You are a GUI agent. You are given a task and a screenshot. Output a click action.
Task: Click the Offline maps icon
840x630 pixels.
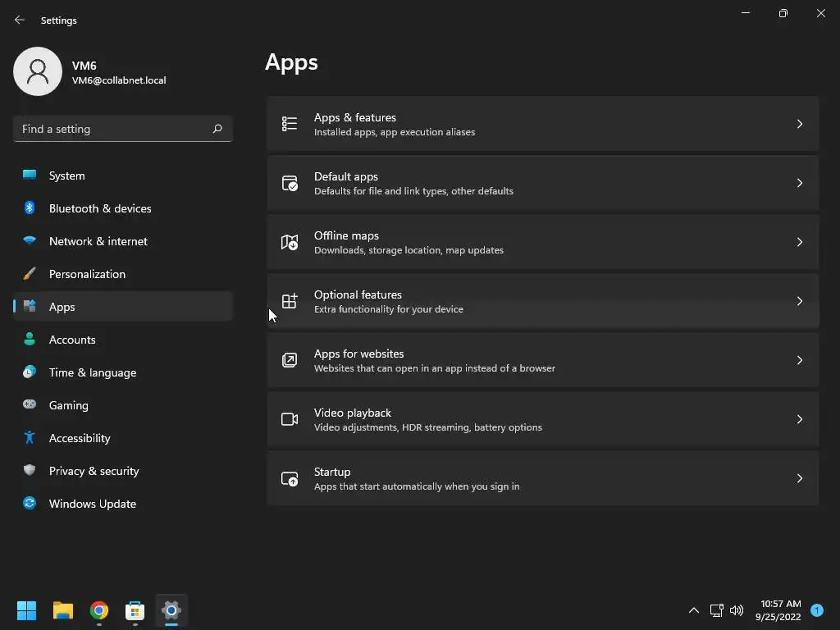pyautogui.click(x=290, y=242)
